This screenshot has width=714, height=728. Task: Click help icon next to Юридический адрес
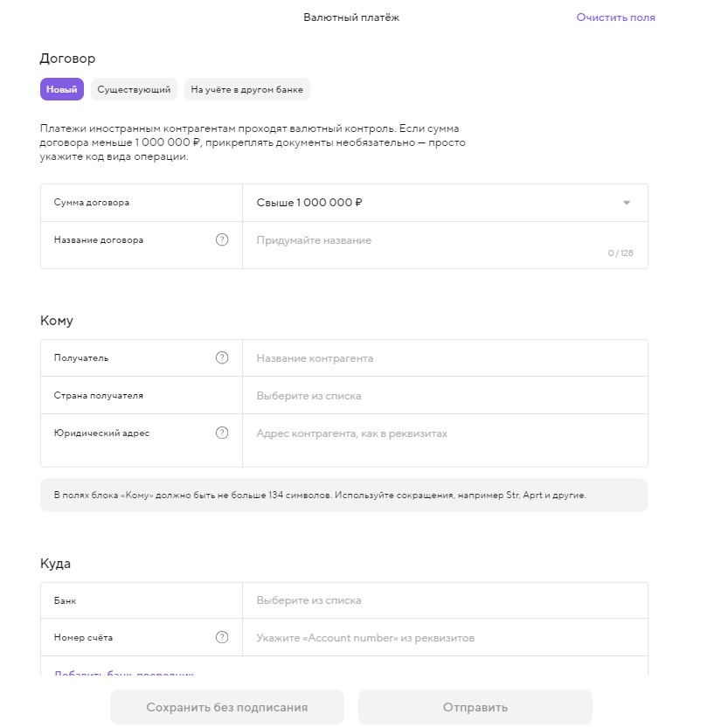click(222, 433)
